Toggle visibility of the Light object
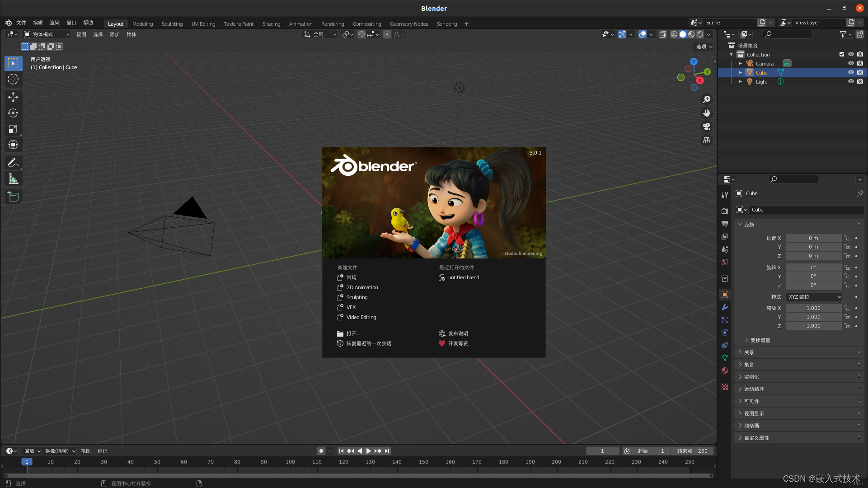This screenshot has width=868, height=488. click(851, 81)
